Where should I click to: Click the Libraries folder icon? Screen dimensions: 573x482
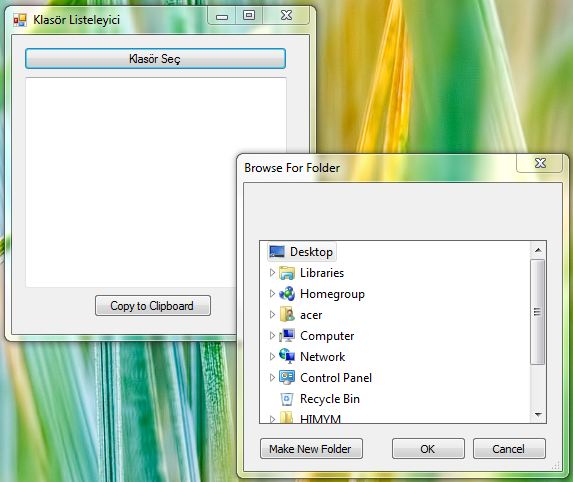point(287,273)
